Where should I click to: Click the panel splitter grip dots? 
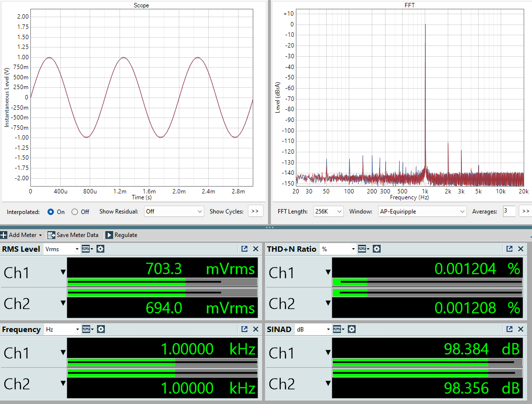pyautogui.click(x=270, y=227)
